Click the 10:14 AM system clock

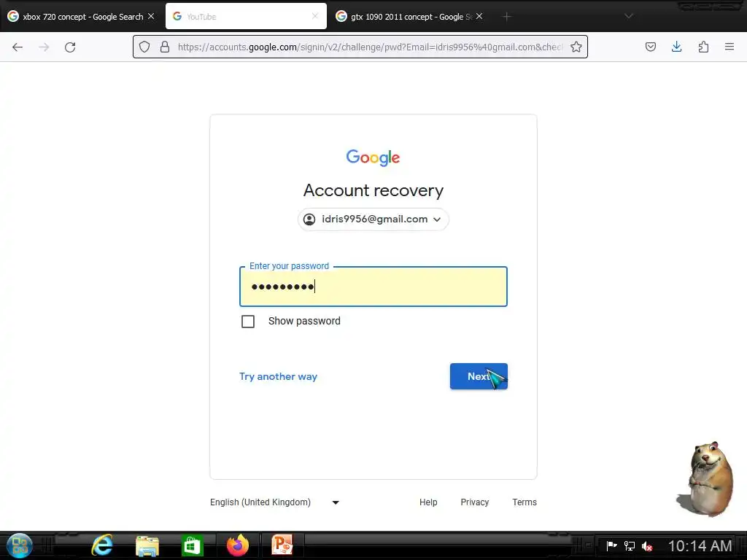tap(700, 545)
